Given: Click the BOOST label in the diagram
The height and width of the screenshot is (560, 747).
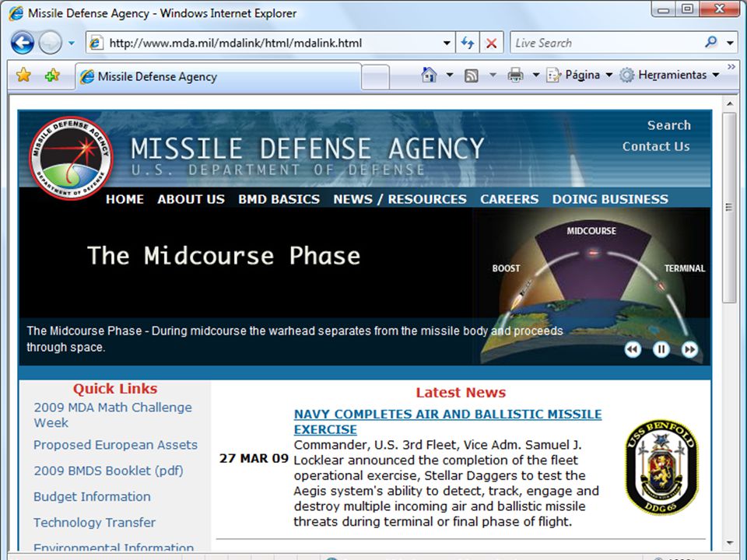Looking at the screenshot, I should point(506,268).
